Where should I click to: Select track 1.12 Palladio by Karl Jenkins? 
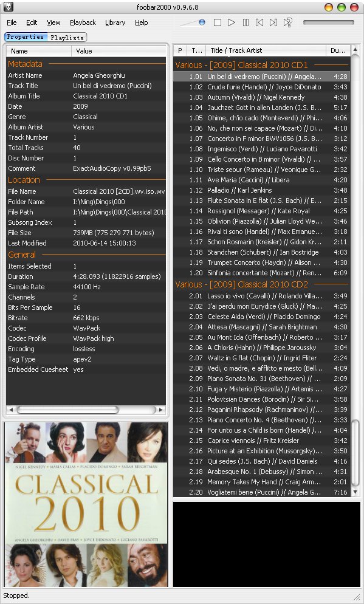(262, 190)
